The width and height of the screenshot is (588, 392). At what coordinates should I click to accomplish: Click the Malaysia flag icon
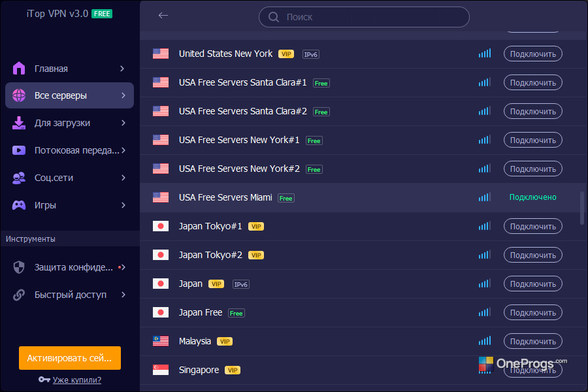[x=161, y=341]
